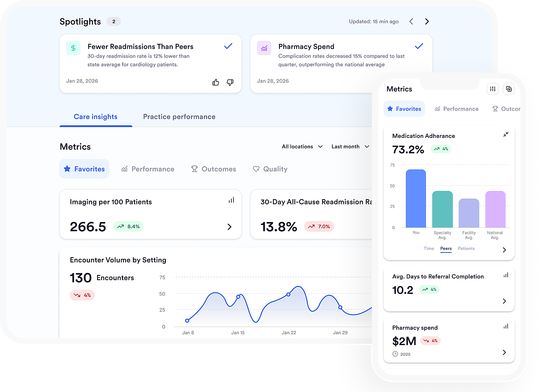The image size is (550, 392).
Task: Expand Imaging per 100 Patients with arrow
Action: coord(229,227)
